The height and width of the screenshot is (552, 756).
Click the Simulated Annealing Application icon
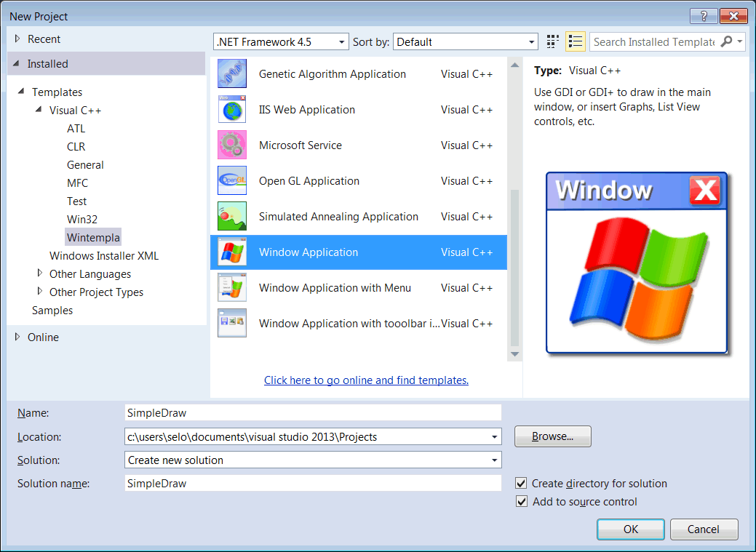click(x=232, y=217)
